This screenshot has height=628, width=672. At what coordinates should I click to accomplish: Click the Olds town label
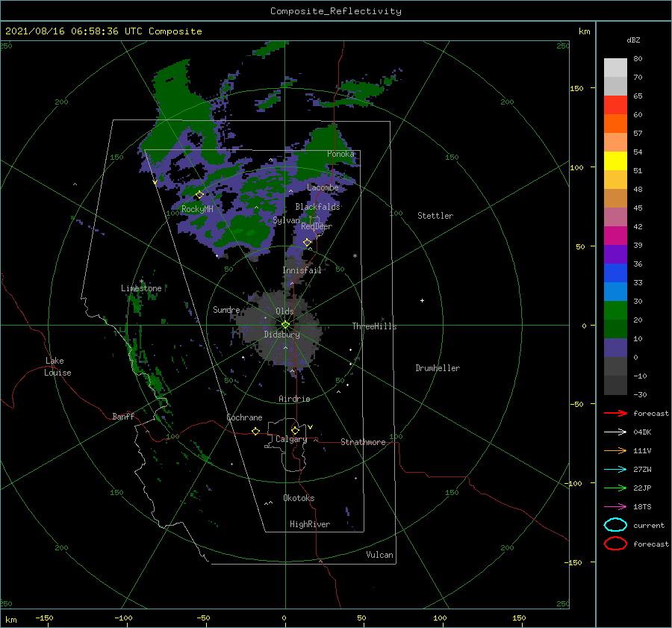[284, 311]
